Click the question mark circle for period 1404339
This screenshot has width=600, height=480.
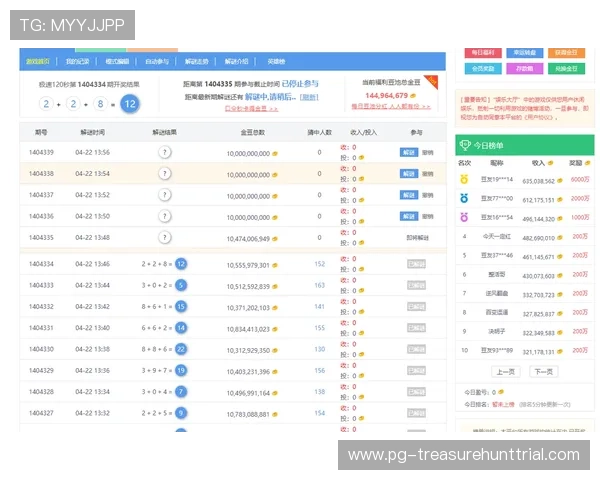coord(165,152)
